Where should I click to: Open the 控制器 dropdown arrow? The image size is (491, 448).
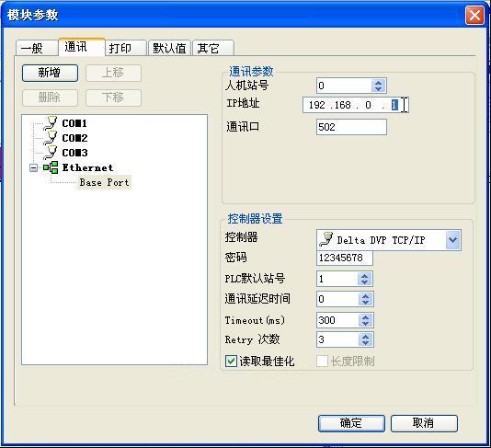(452, 240)
